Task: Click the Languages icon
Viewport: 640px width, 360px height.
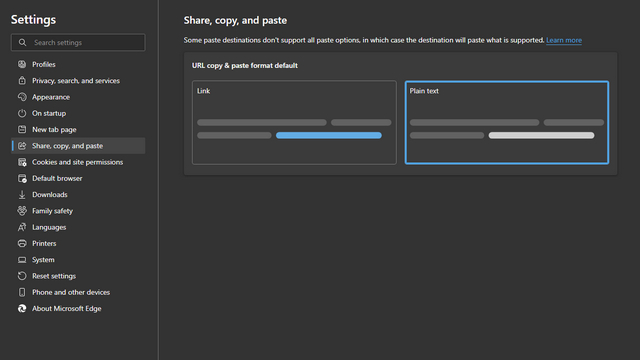Action: (22, 227)
